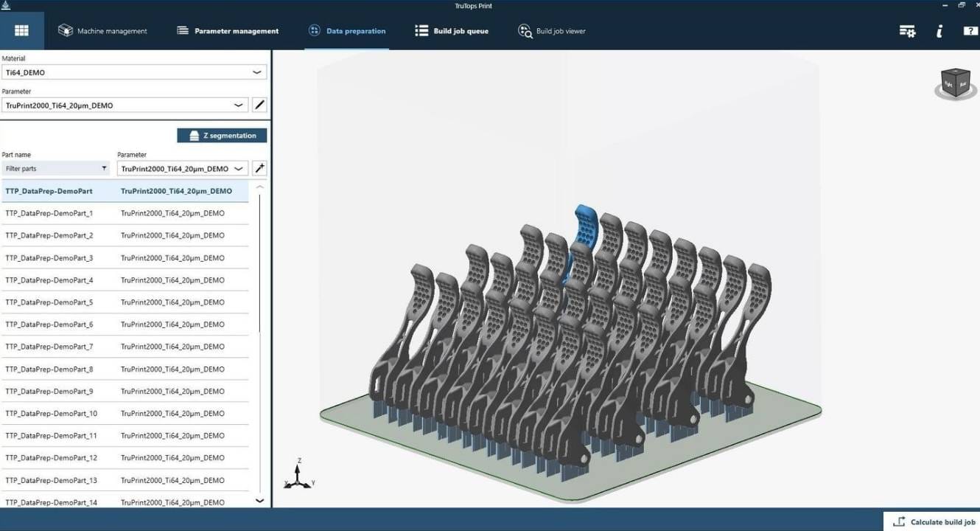
Task: Restore the TruTops Print window
Action: point(962,5)
